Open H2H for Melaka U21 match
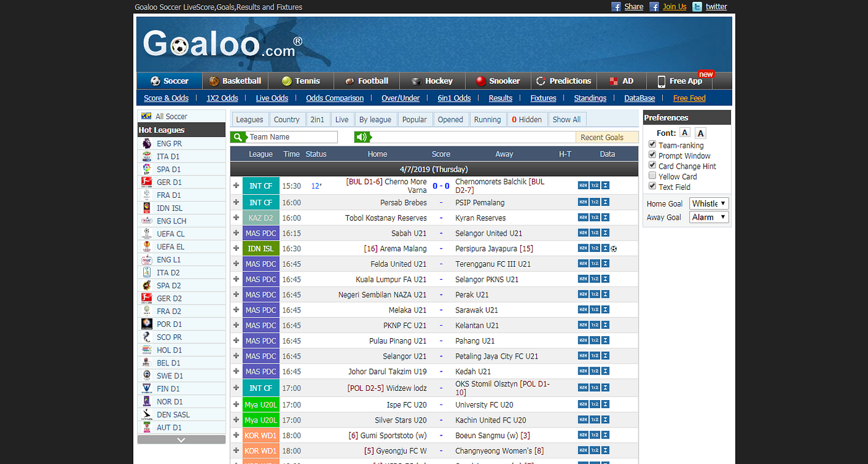The width and height of the screenshot is (868, 464). point(583,310)
